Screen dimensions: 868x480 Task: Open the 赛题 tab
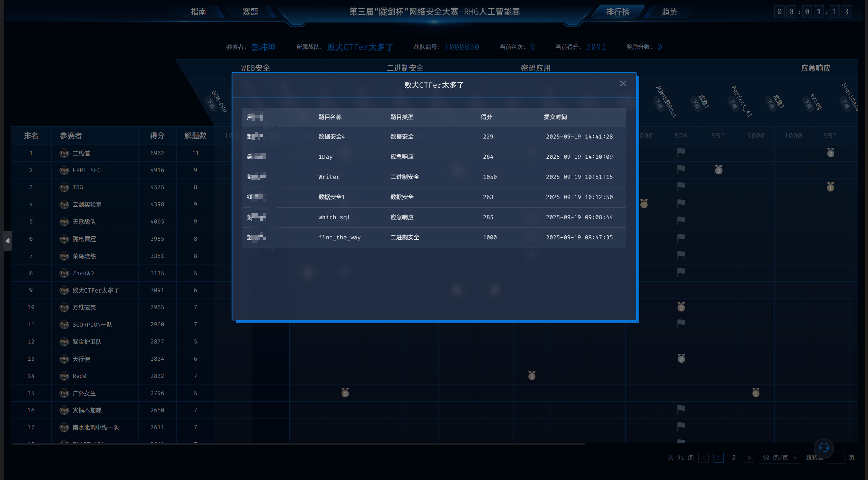coord(250,12)
